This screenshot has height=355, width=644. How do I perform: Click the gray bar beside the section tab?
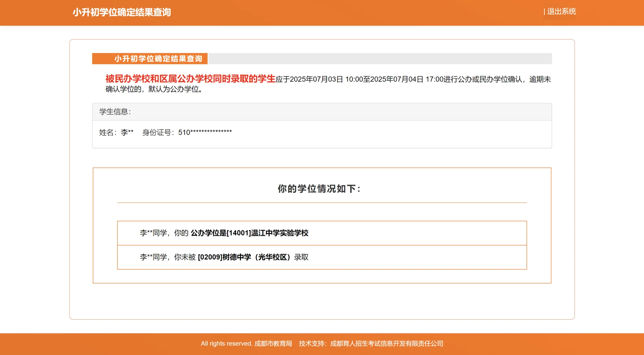380,59
